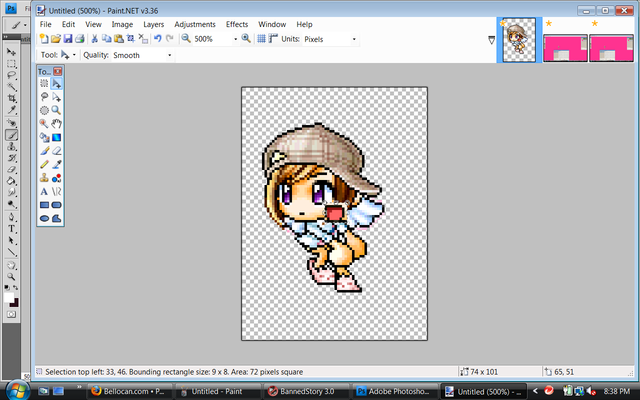Open the 500% zoom level dropdown
The image size is (640, 400).
[x=235, y=39]
